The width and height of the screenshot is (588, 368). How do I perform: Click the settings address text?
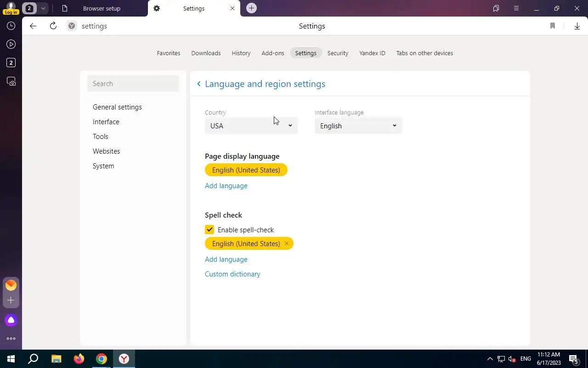tap(94, 26)
